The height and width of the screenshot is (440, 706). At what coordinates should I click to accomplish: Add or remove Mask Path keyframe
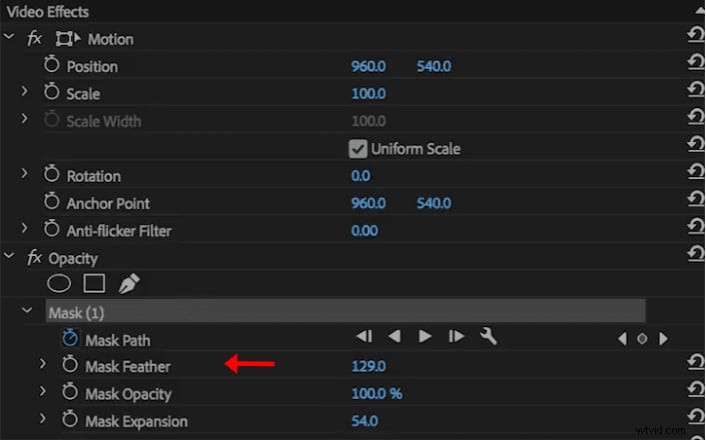642,339
